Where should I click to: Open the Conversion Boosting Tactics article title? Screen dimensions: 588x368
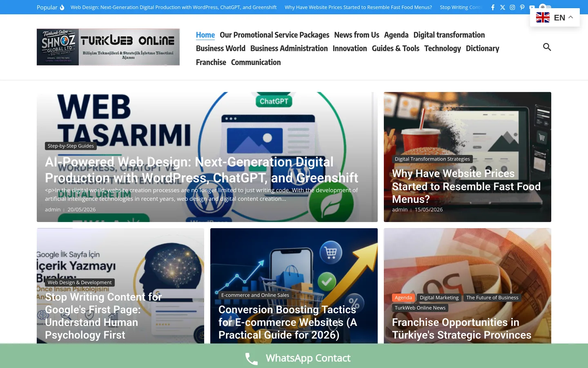coord(288,322)
